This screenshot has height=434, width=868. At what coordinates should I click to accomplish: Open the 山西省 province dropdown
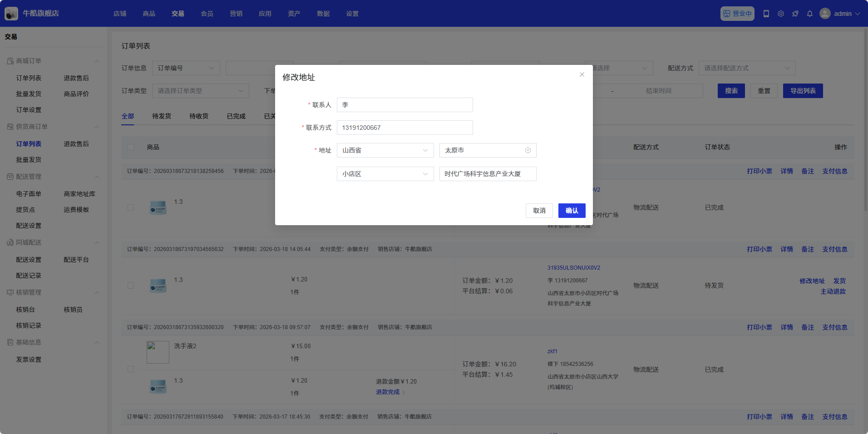(x=385, y=150)
